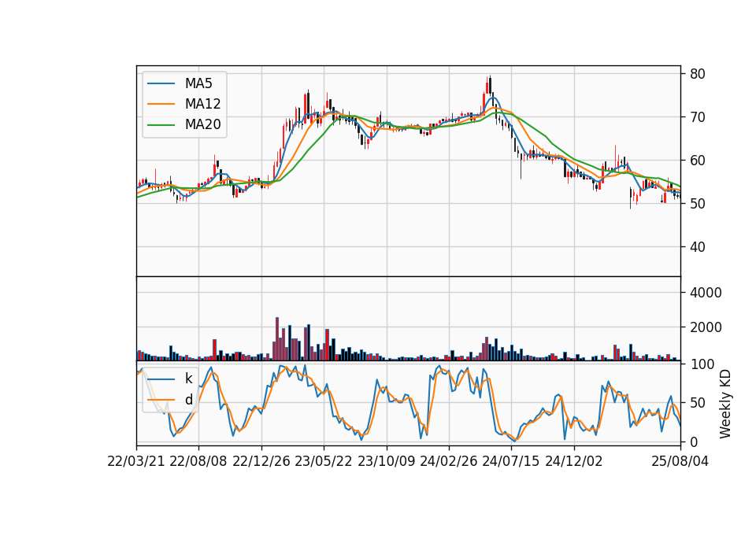Click the MA20 legend label

coord(202,124)
